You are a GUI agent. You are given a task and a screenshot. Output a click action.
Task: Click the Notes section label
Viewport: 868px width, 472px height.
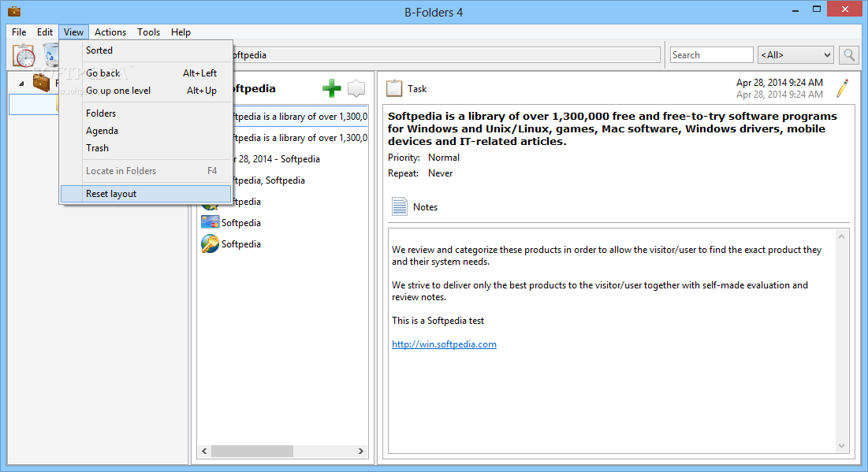(x=425, y=206)
